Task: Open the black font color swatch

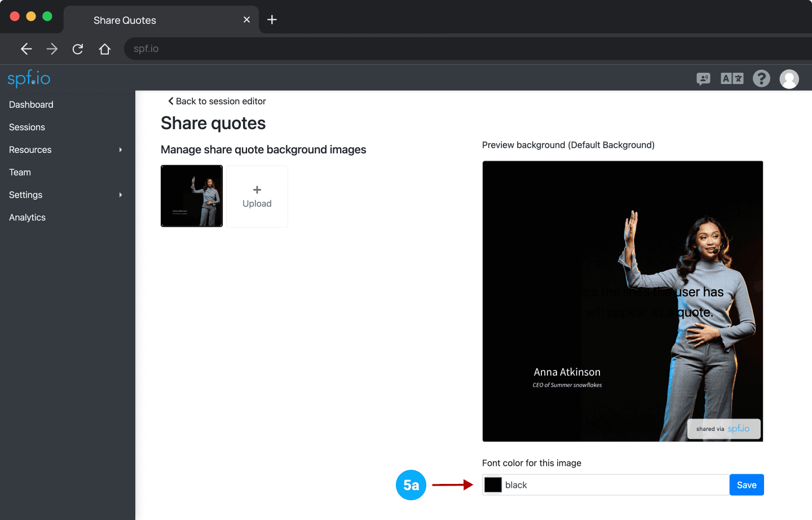Action: [493, 485]
